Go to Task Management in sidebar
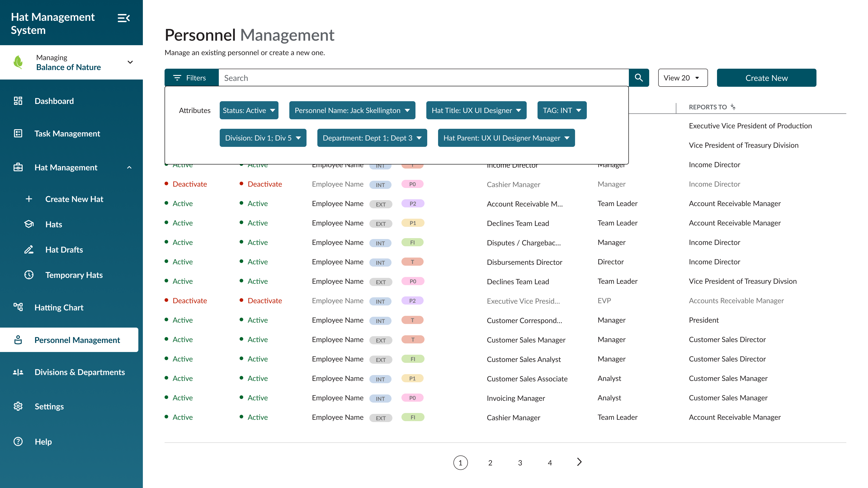The image size is (868, 488). (67, 134)
